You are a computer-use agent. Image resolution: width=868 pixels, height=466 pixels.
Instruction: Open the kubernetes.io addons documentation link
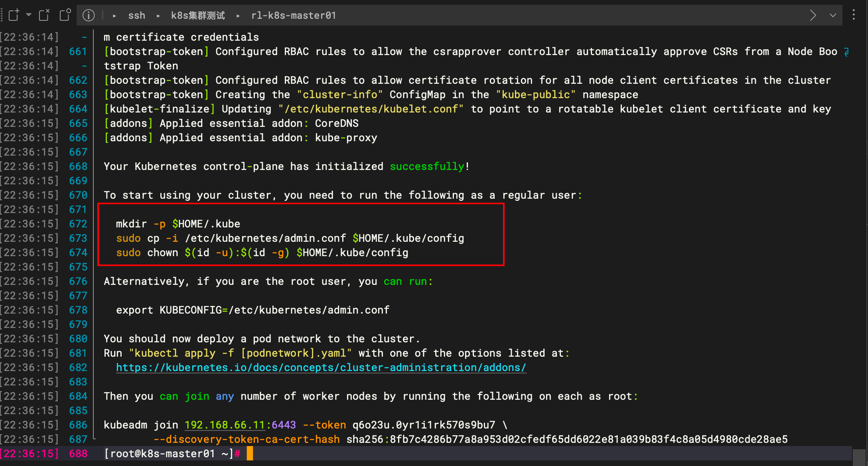(x=321, y=367)
